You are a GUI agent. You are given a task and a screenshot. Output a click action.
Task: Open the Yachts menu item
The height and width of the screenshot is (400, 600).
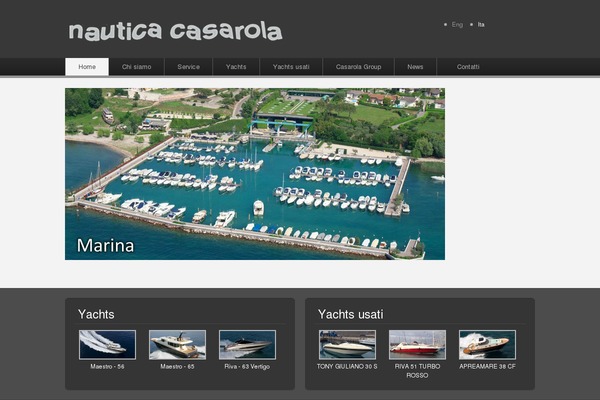pyautogui.click(x=236, y=67)
